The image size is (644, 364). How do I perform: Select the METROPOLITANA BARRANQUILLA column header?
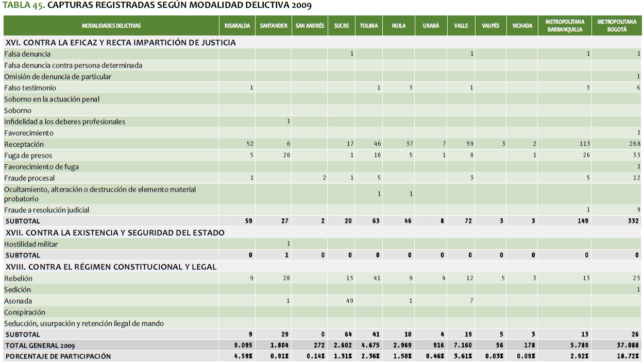point(564,26)
